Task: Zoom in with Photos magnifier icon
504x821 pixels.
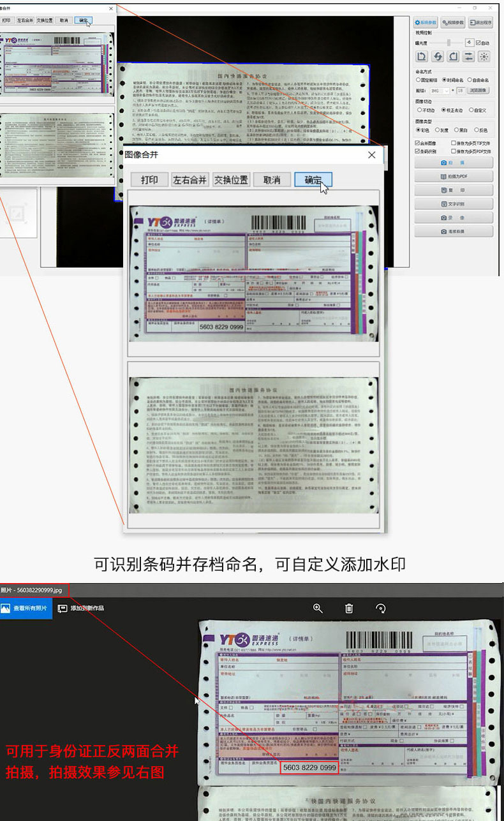Action: tap(318, 609)
